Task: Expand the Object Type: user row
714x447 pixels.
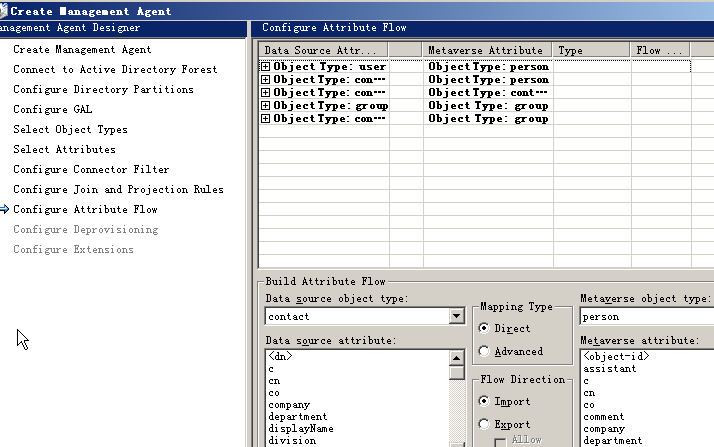Action: [x=265, y=67]
